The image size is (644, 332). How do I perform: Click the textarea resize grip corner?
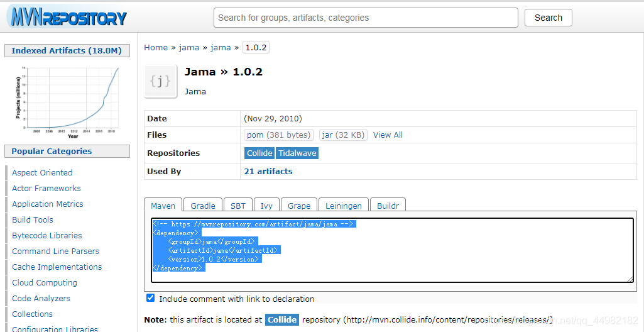click(x=630, y=279)
